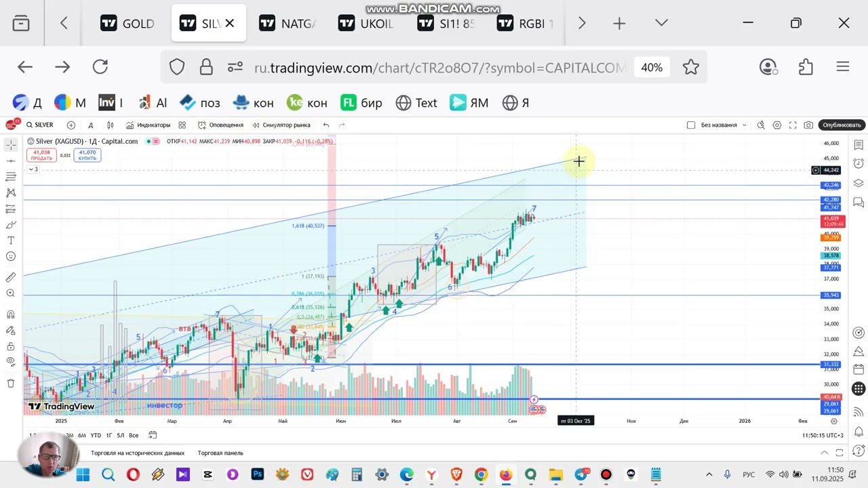Screen dimensions: 868x488
Task: Open Торговая панель tab
Action: pos(220,453)
